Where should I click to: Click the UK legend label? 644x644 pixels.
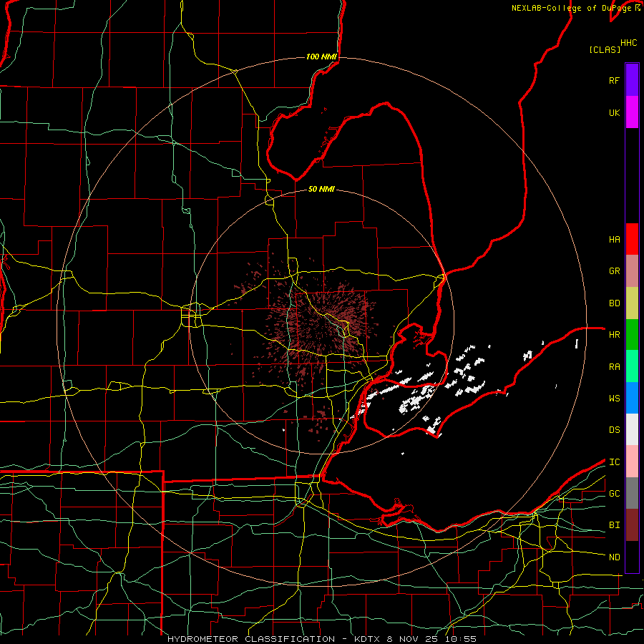pyautogui.click(x=614, y=113)
